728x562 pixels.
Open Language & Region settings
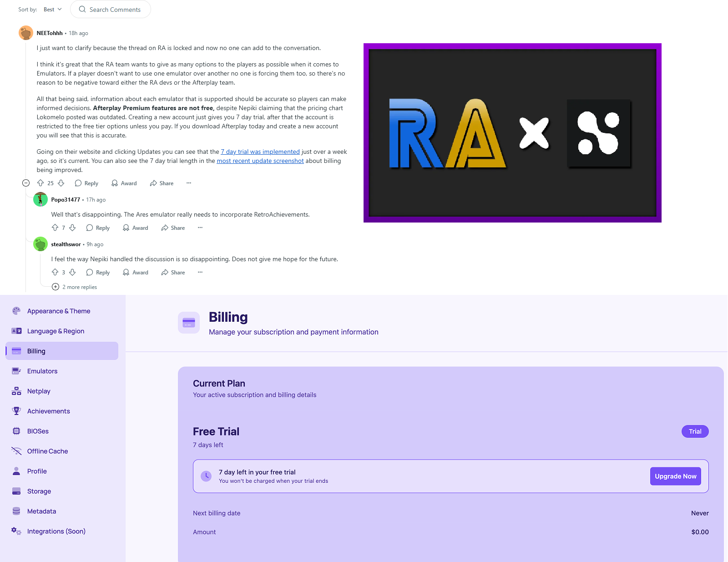(x=62, y=331)
